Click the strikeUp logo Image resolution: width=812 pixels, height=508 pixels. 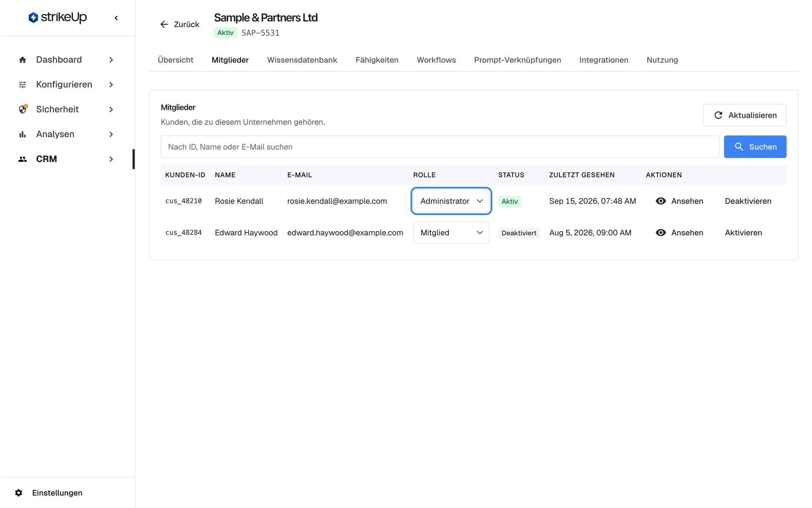pos(57,18)
